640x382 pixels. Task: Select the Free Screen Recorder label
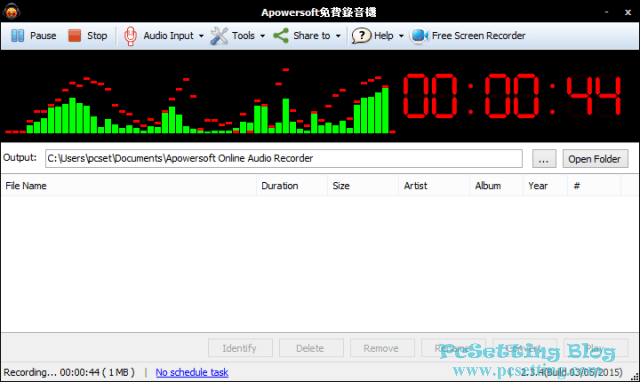click(478, 36)
